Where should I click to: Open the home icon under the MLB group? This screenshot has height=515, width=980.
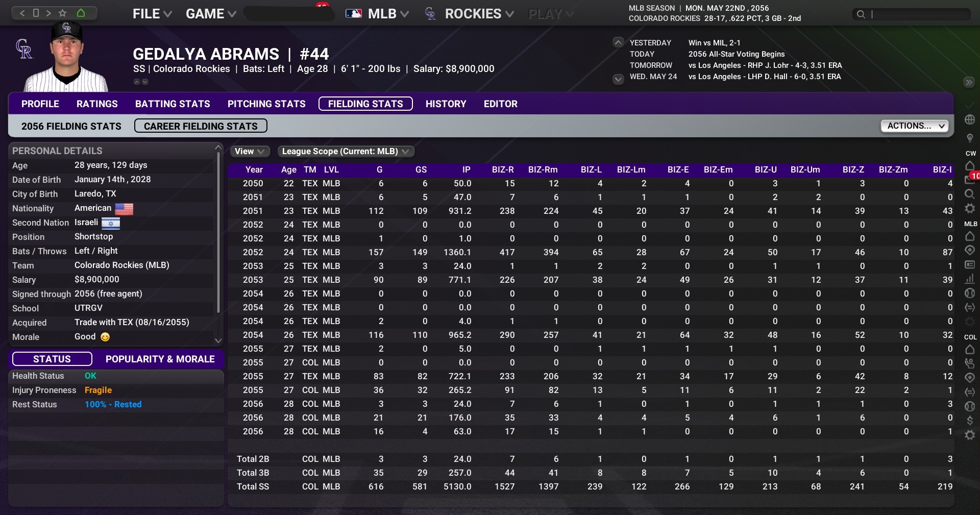970,236
